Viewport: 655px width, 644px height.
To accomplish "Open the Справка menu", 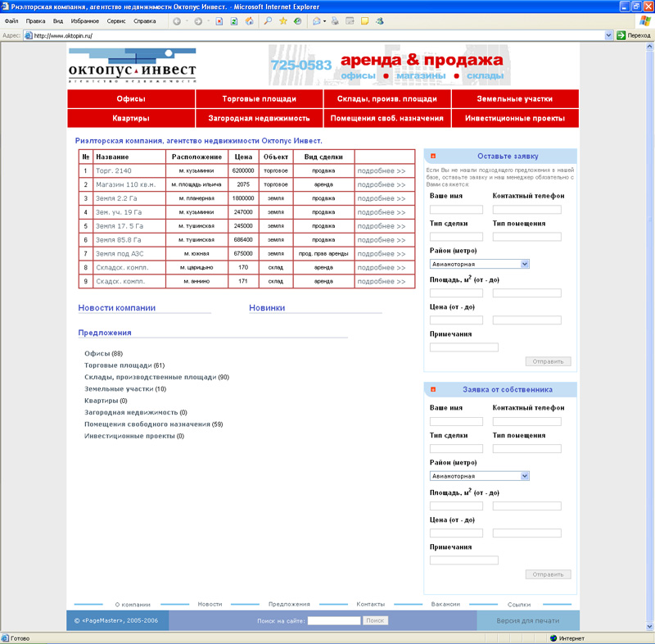I will point(145,21).
